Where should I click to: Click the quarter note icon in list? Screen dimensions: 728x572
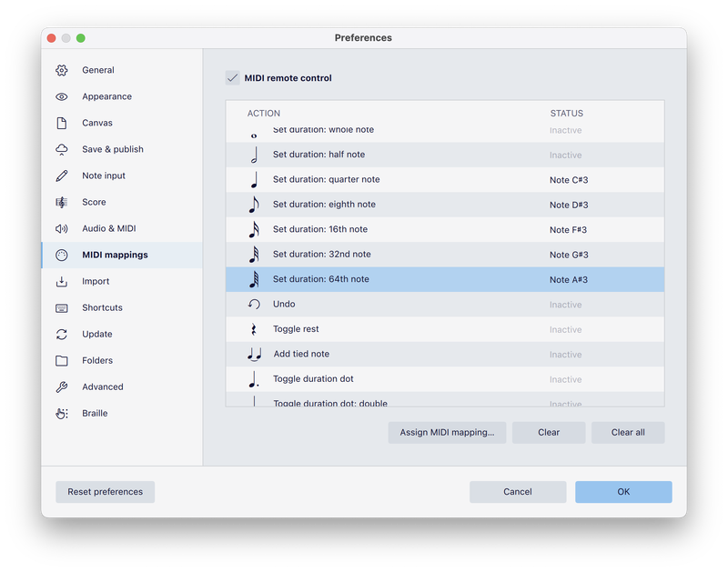point(254,180)
